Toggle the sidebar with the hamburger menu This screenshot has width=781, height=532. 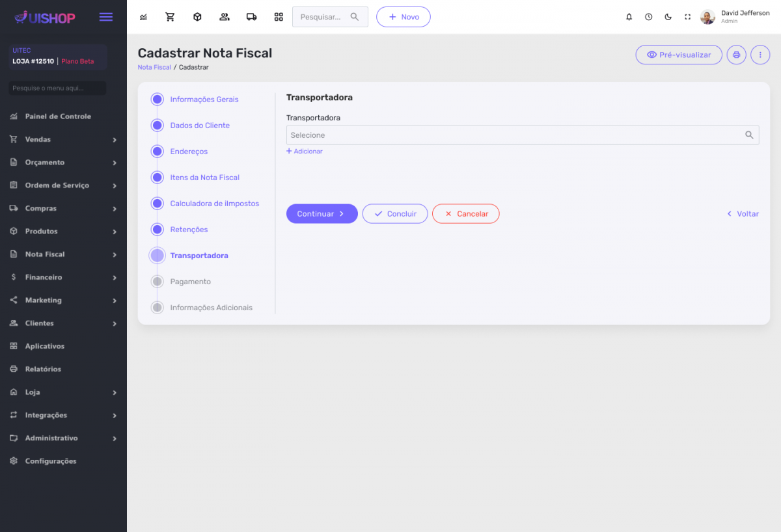pyautogui.click(x=106, y=17)
